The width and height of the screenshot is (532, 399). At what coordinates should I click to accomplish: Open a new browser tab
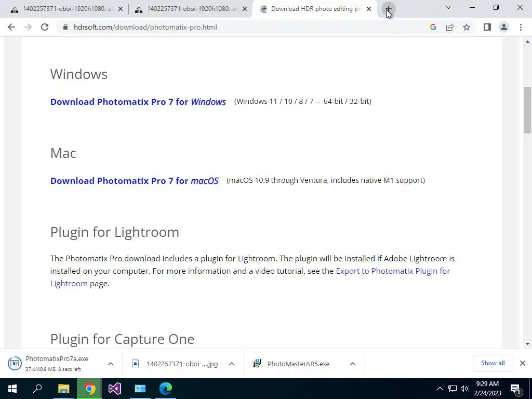point(388,9)
